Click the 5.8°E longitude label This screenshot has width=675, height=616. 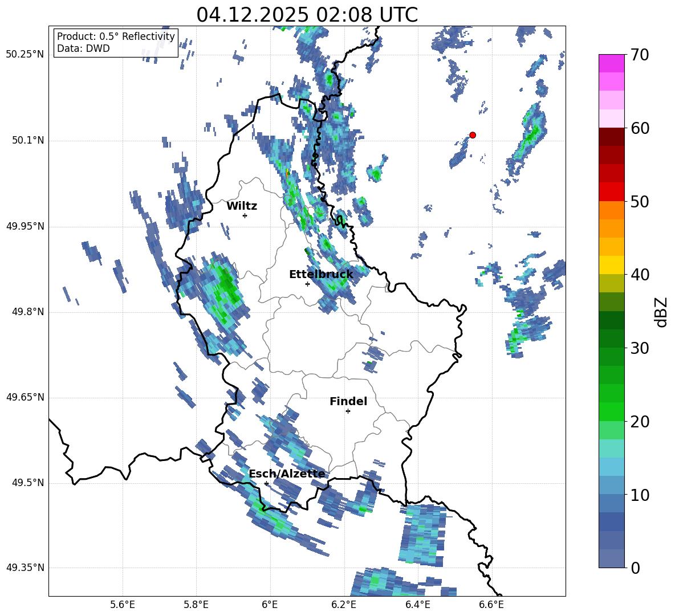tap(196, 605)
